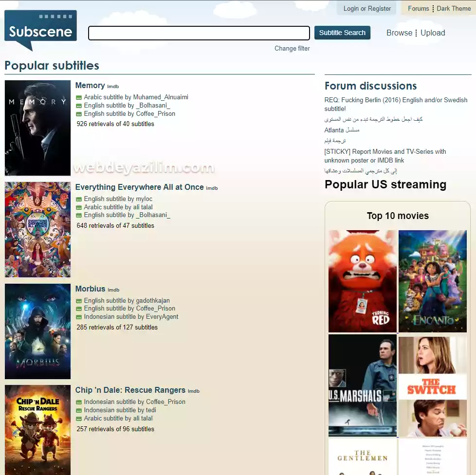Click the Popular subtitles heading
This screenshot has width=476, height=475.
(52, 66)
